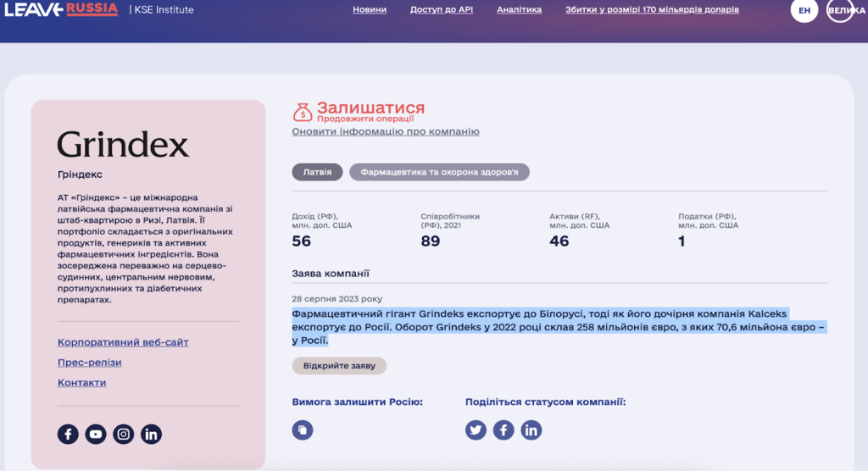Go to the Аналітика page
The width and height of the screenshot is (868, 471).
(519, 9)
